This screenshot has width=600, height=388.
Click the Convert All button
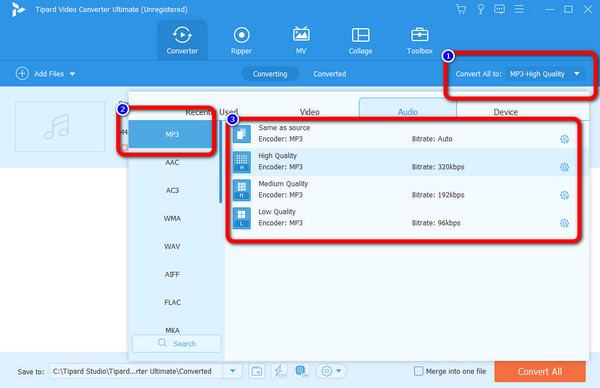tap(540, 371)
